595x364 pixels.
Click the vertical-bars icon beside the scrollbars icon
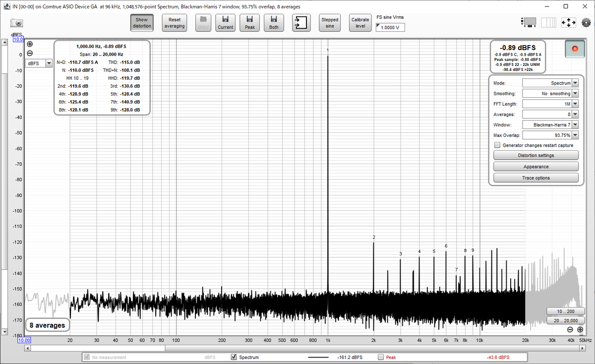(x=548, y=22)
